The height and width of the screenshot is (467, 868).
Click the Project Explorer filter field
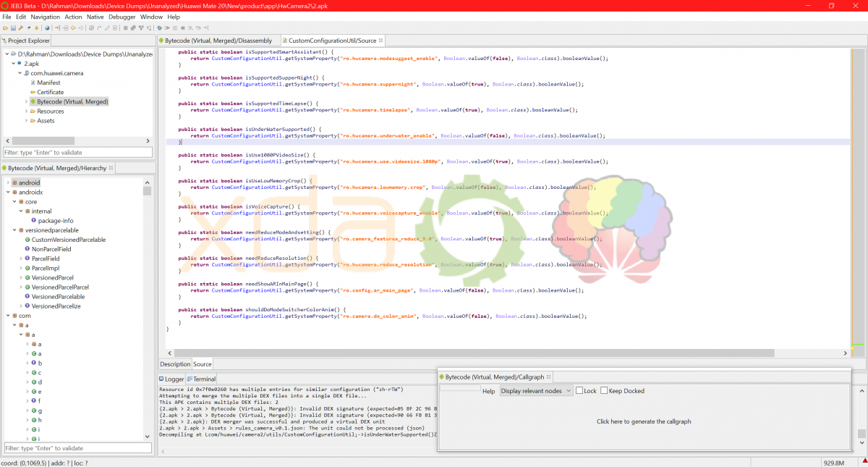(77, 153)
